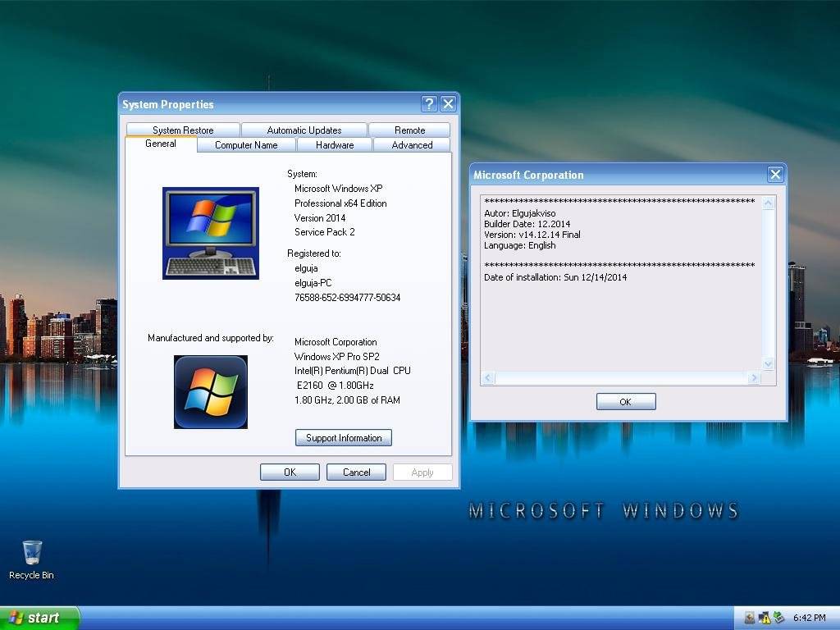
Task: Click the scroll right arrow in support text
Action: pyautogui.click(x=755, y=378)
